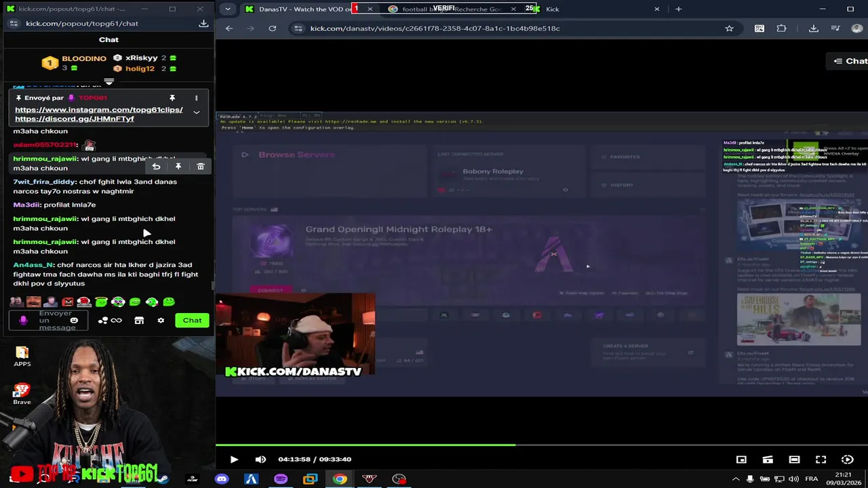Mute the video volume
868x488 pixels.
click(x=260, y=460)
